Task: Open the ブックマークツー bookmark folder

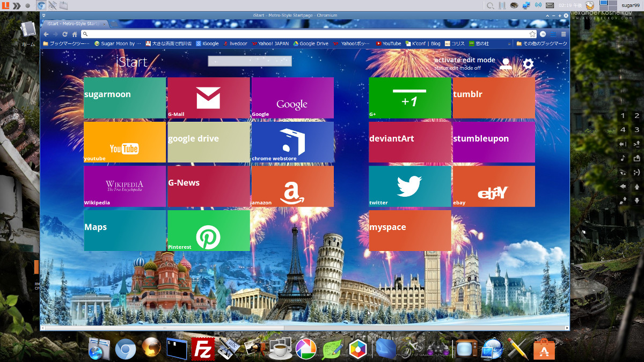Action: (67, 43)
